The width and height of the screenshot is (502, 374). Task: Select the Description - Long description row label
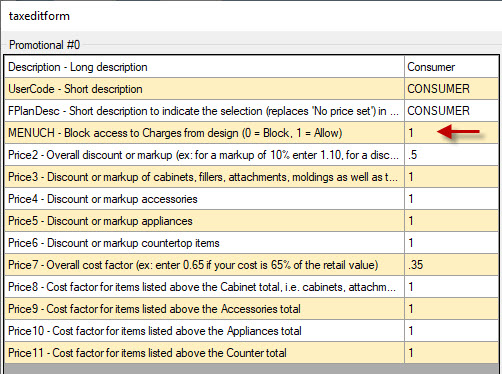point(204,67)
